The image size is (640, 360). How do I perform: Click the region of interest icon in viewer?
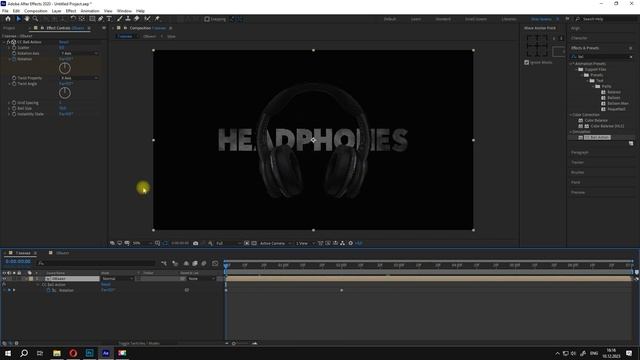click(x=247, y=243)
